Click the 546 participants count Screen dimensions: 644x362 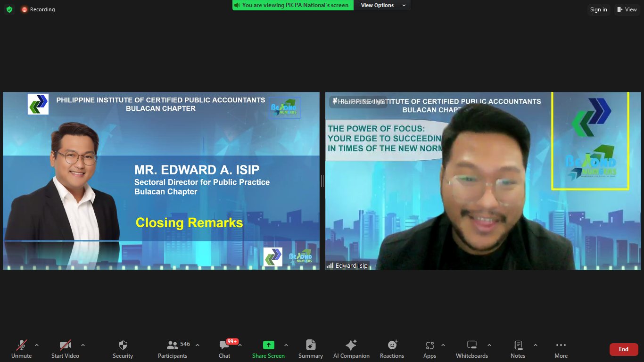pos(185,344)
